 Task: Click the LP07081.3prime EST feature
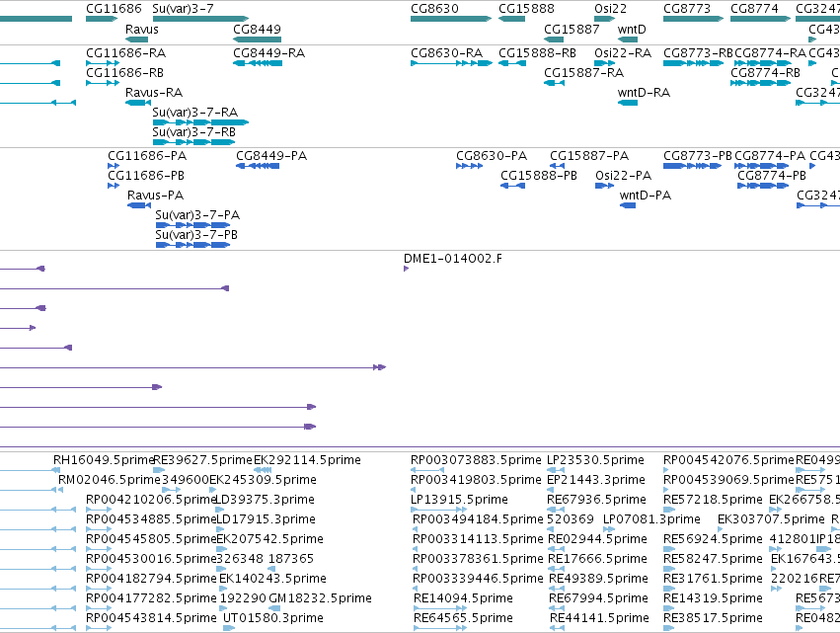point(610,529)
